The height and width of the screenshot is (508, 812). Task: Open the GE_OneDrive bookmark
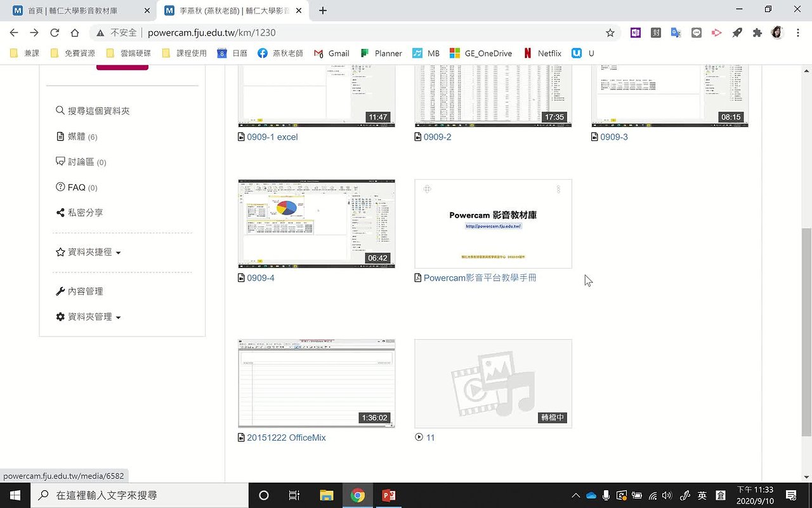[481, 53]
